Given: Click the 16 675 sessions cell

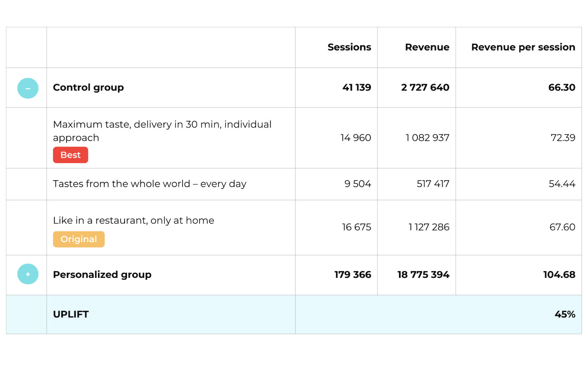Looking at the screenshot, I should pos(356,227).
